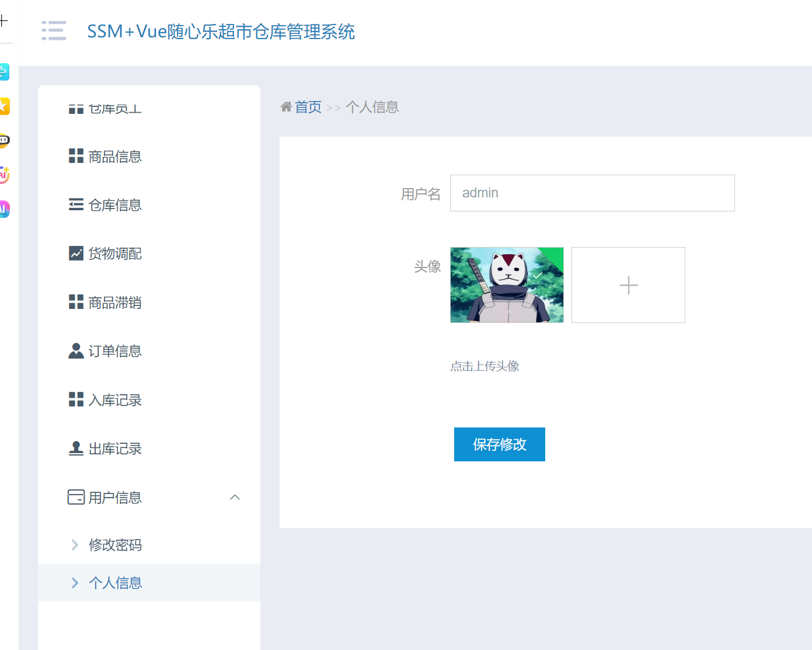Click the grid icon beside 商品信息

point(76,156)
